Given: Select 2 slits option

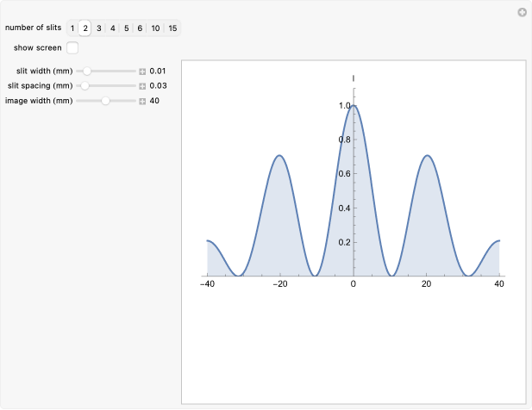Looking at the screenshot, I should (85, 28).
